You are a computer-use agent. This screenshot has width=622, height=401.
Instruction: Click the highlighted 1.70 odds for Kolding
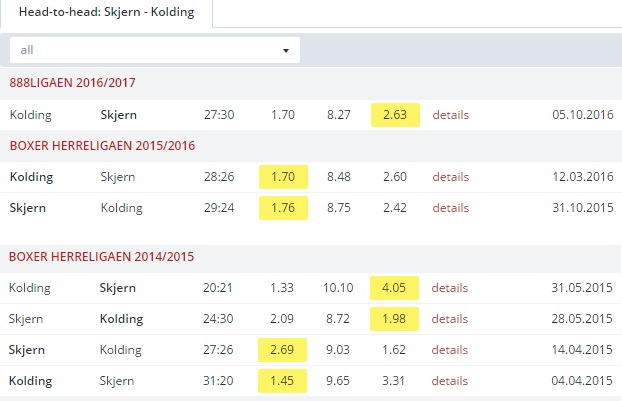(x=283, y=177)
